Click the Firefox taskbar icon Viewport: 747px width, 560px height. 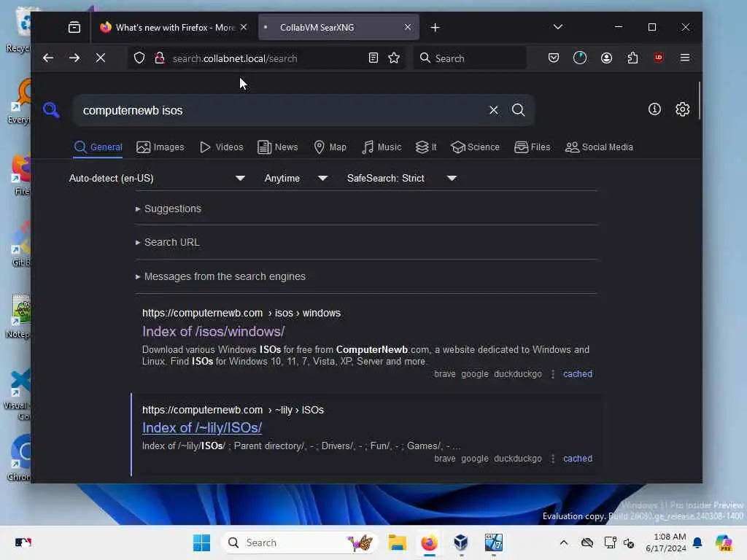tap(429, 542)
